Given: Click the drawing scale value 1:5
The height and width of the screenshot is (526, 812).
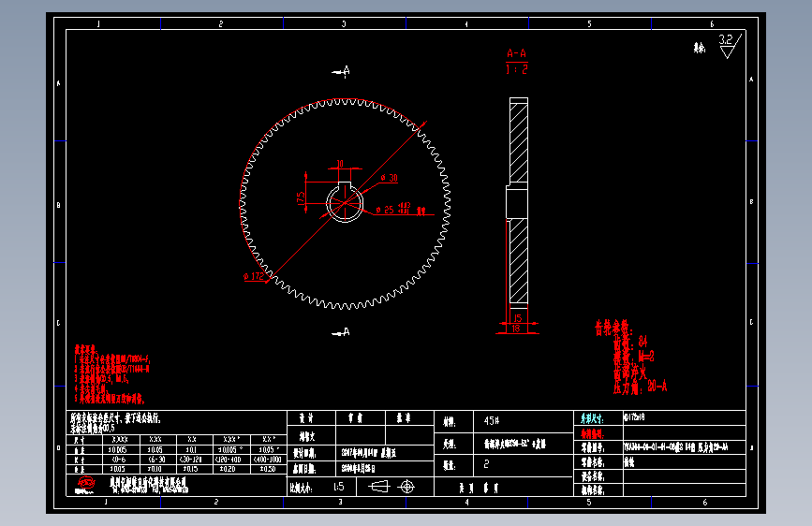Looking at the screenshot, I should [339, 487].
